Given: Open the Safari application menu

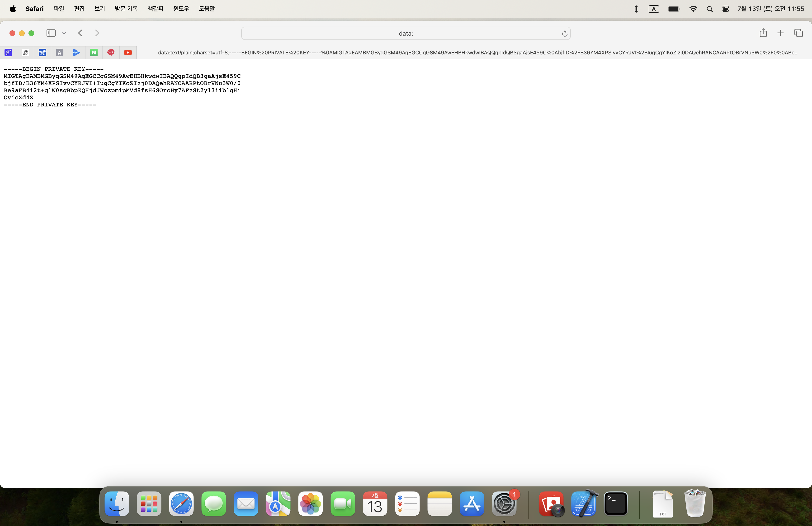Looking at the screenshot, I should pos(34,9).
